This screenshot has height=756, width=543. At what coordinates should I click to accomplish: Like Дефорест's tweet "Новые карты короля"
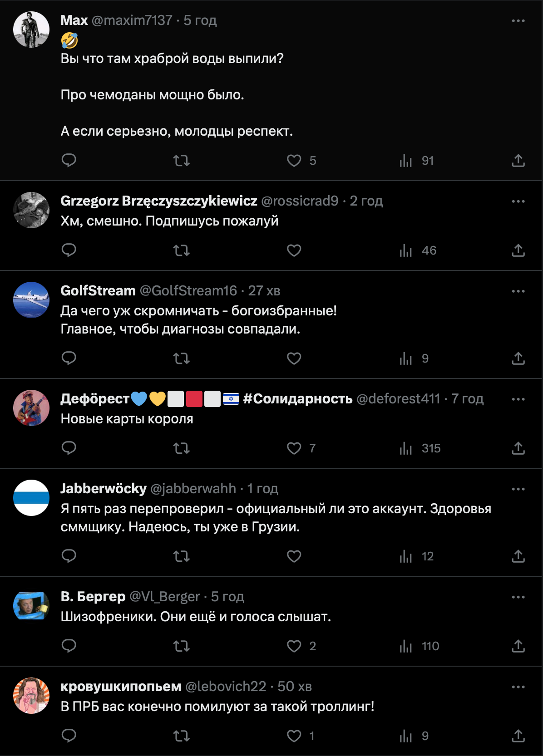[x=294, y=448]
